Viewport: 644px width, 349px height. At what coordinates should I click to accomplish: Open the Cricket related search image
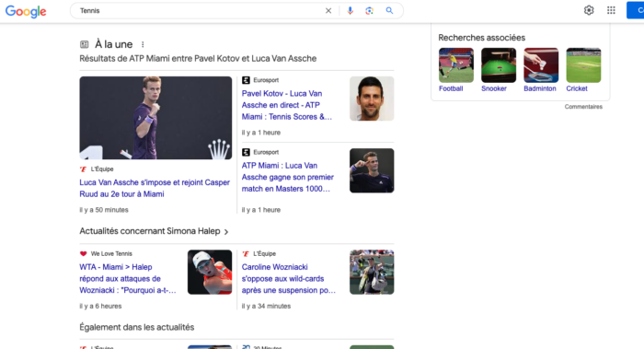tap(583, 65)
